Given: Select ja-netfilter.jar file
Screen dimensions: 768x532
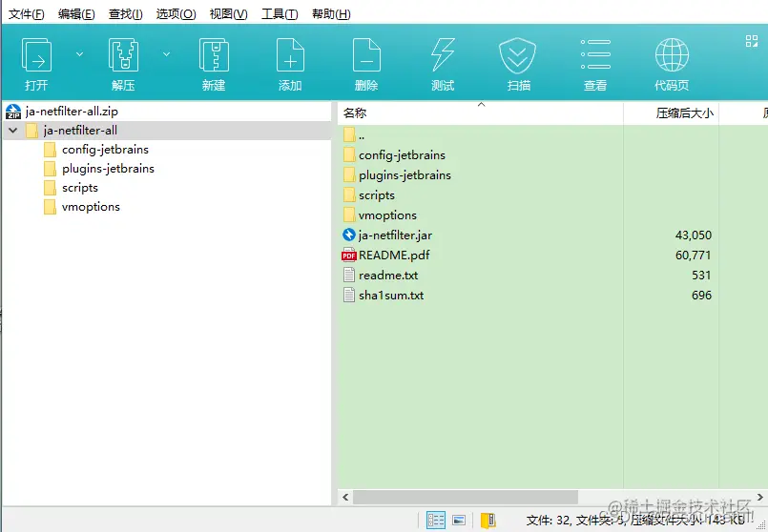Looking at the screenshot, I should tap(395, 235).
